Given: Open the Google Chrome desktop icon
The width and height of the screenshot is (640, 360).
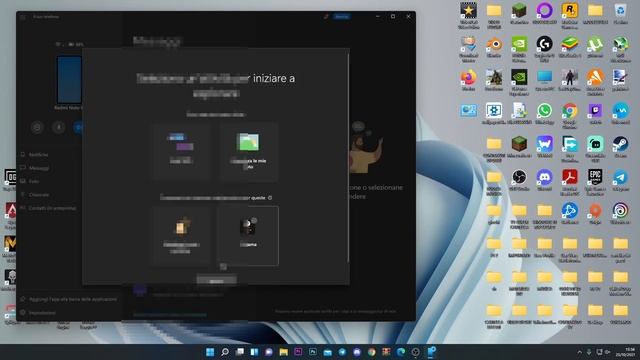Looking at the screenshot, I should point(569,111).
